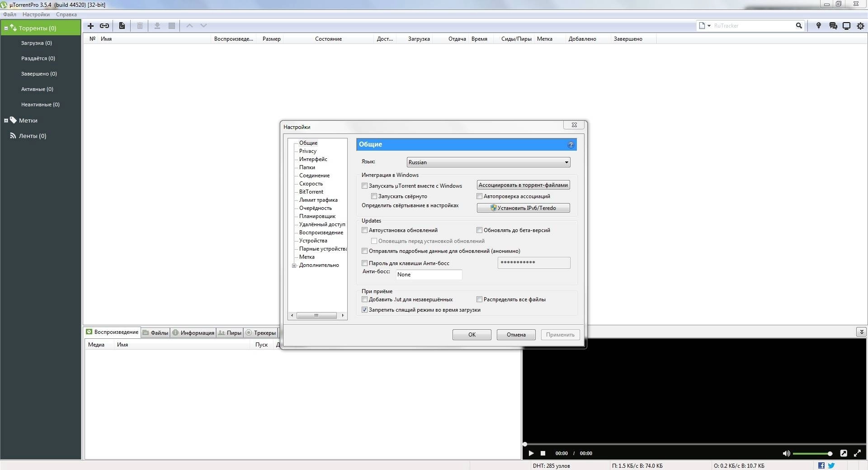Click Create New Torrent file icon
Image resolution: width=868 pixels, height=470 pixels.
(x=122, y=26)
